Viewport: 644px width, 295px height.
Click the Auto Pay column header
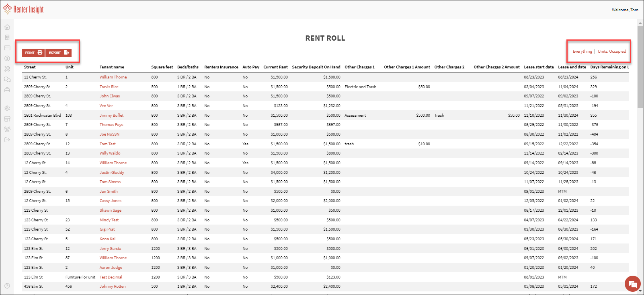pyautogui.click(x=251, y=67)
